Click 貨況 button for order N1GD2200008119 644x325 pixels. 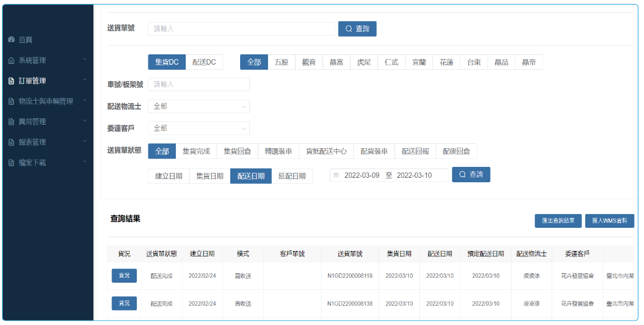click(x=124, y=276)
